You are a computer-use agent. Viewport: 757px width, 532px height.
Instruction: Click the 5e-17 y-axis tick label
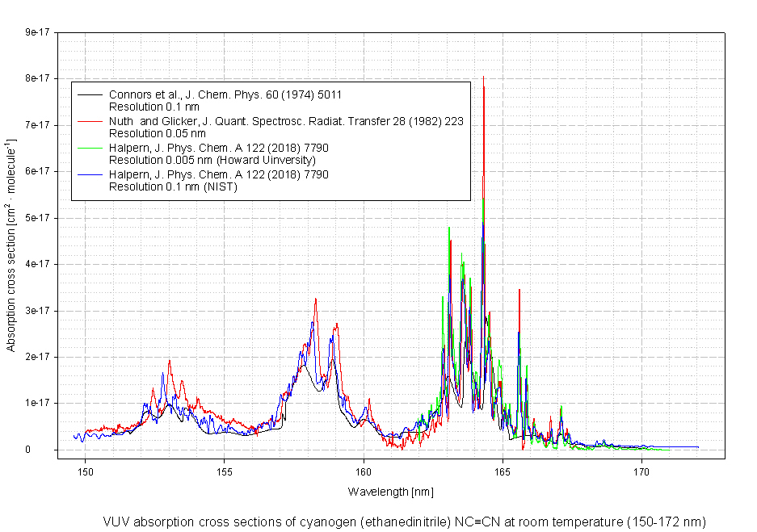pos(37,218)
